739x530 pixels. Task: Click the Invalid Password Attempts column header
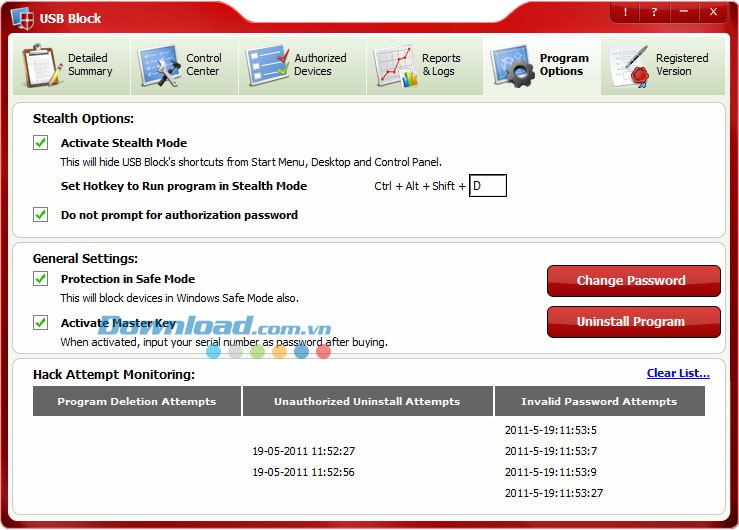599,401
